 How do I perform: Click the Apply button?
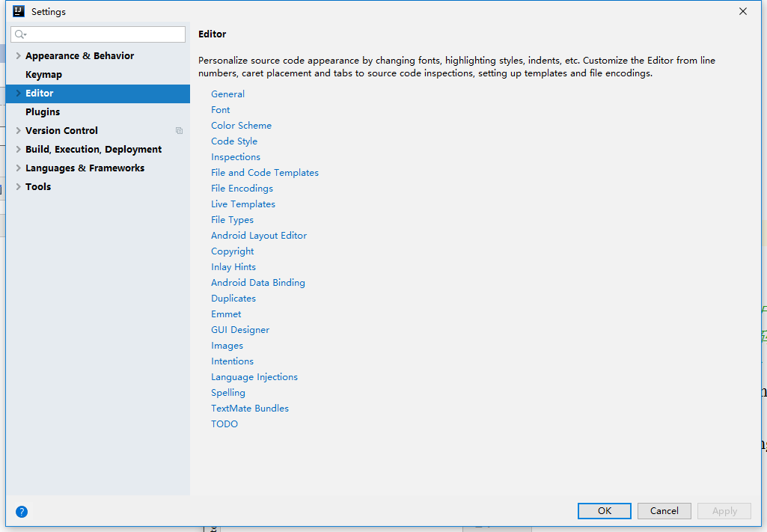pos(724,510)
